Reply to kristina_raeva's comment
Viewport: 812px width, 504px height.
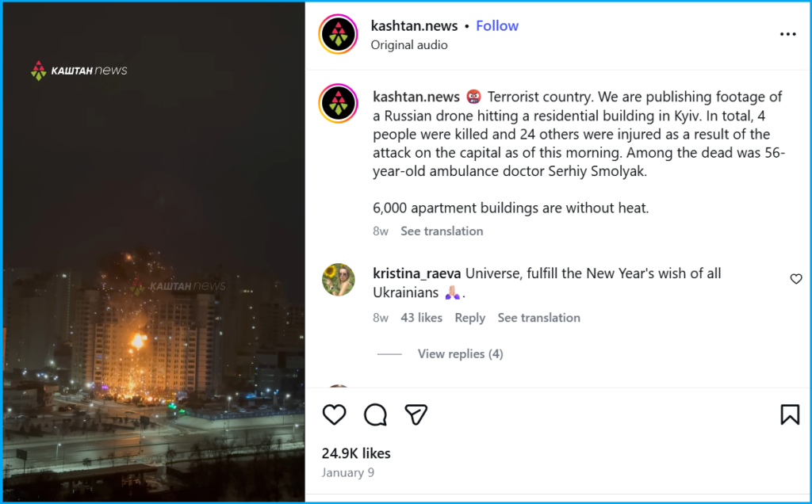pyautogui.click(x=469, y=318)
